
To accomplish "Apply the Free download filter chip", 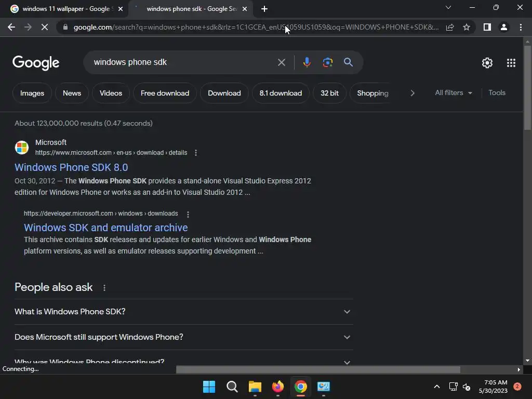I will coord(165,93).
